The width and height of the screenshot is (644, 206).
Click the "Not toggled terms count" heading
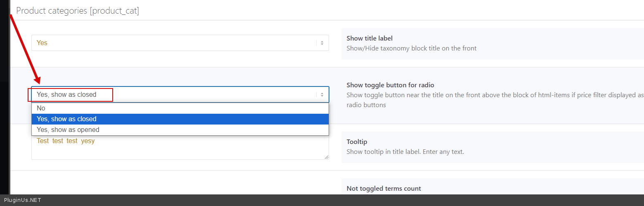pyautogui.click(x=384, y=189)
